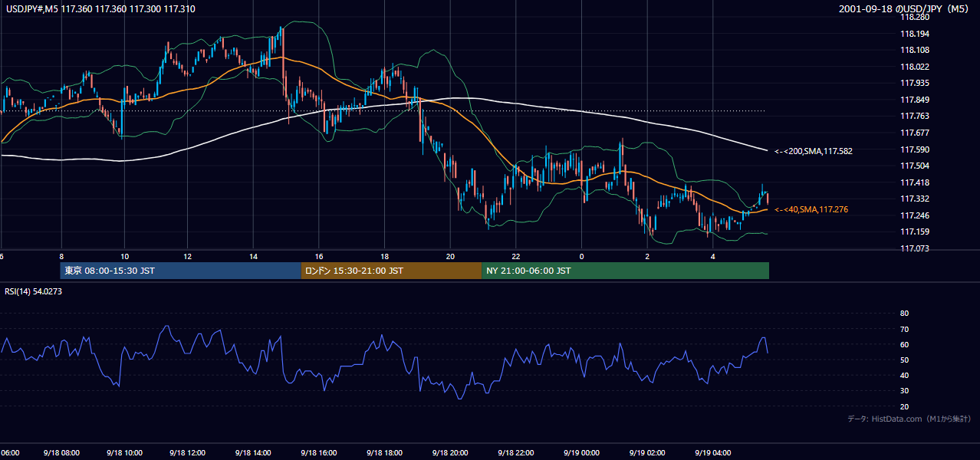The width and height of the screenshot is (980, 460).
Task: Click the London 15:30-21:00 JST session bar
Action: [391, 271]
